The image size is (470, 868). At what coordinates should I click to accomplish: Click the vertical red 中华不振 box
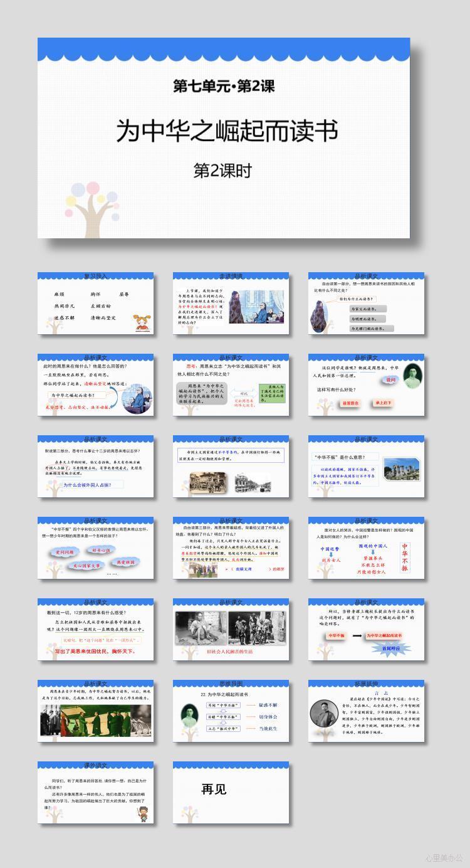pyautogui.click(x=405, y=557)
